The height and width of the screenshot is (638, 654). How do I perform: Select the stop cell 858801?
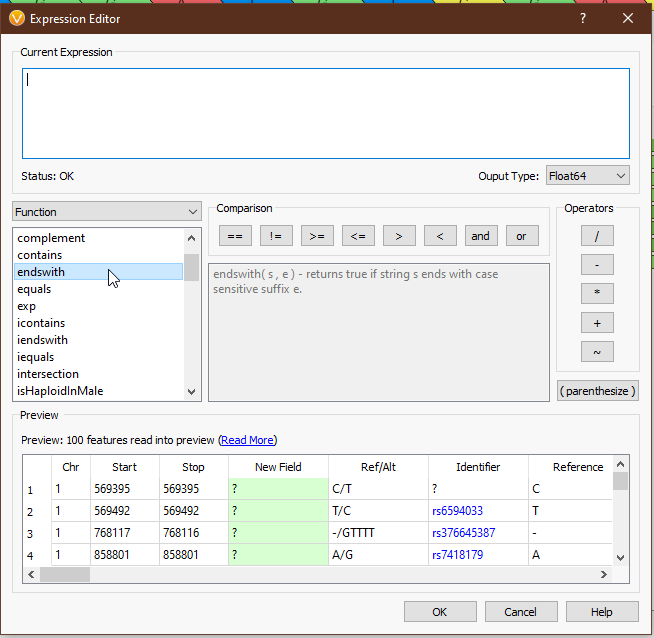tap(194, 555)
